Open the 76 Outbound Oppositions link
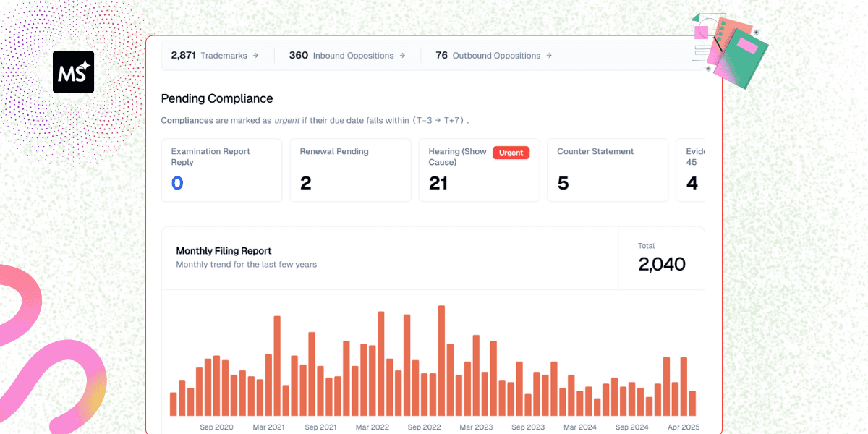Image resolution: width=868 pixels, height=434 pixels. tap(493, 56)
